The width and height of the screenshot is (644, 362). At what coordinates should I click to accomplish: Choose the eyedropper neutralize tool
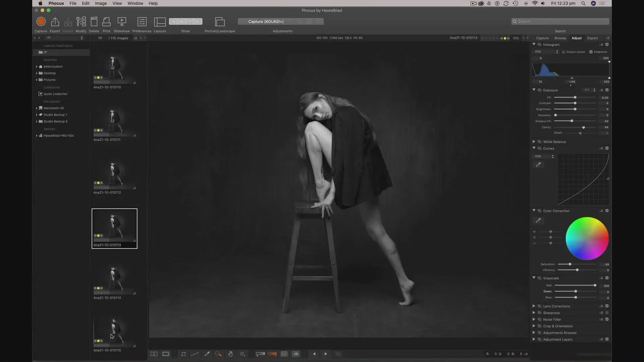(207, 354)
